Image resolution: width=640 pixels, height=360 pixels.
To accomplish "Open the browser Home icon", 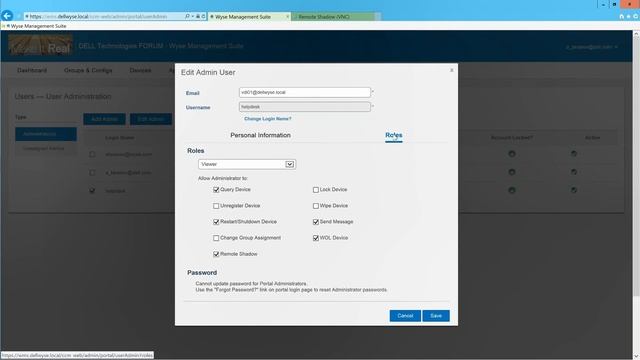I will coord(621,16).
